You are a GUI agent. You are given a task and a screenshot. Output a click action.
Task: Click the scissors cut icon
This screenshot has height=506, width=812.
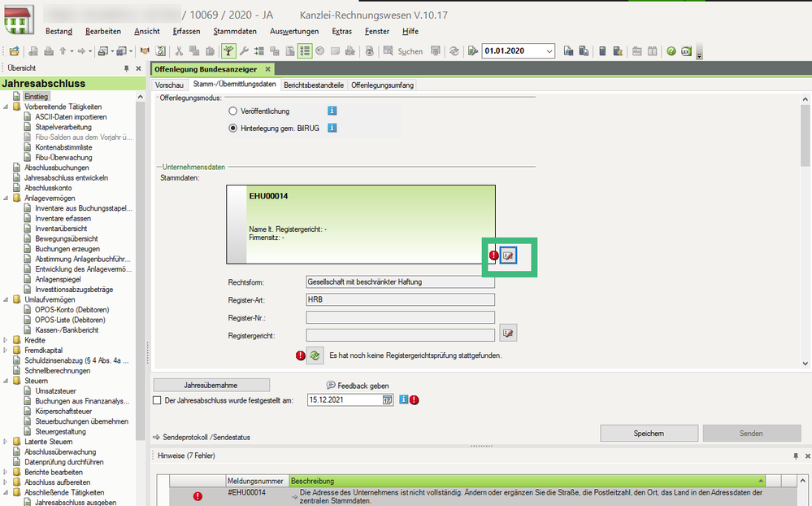(x=179, y=50)
